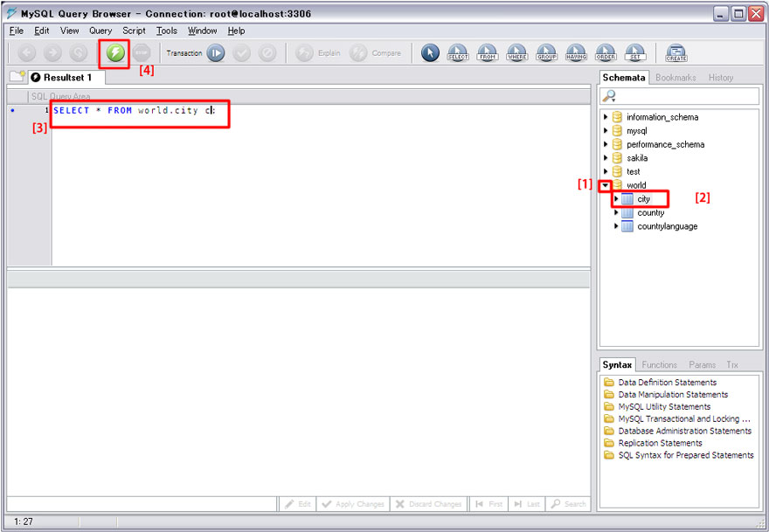Open Replication Statements folder

pyautogui.click(x=653, y=443)
